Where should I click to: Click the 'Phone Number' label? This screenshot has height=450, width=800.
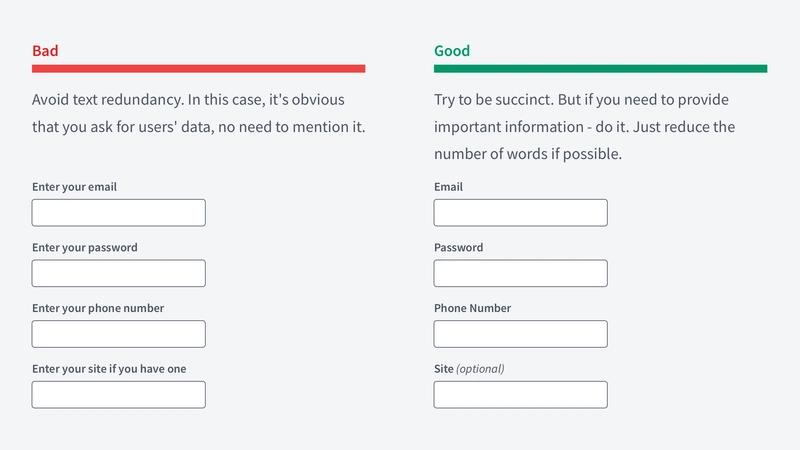coord(472,308)
